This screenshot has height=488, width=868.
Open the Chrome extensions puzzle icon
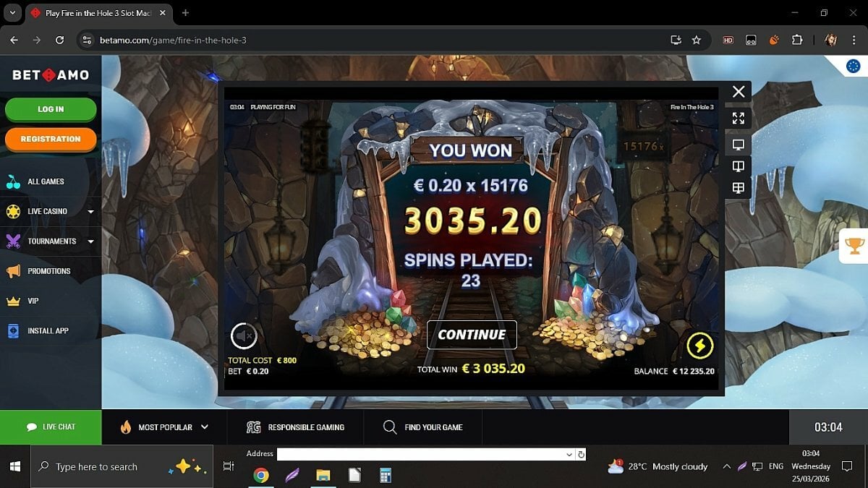tap(797, 40)
